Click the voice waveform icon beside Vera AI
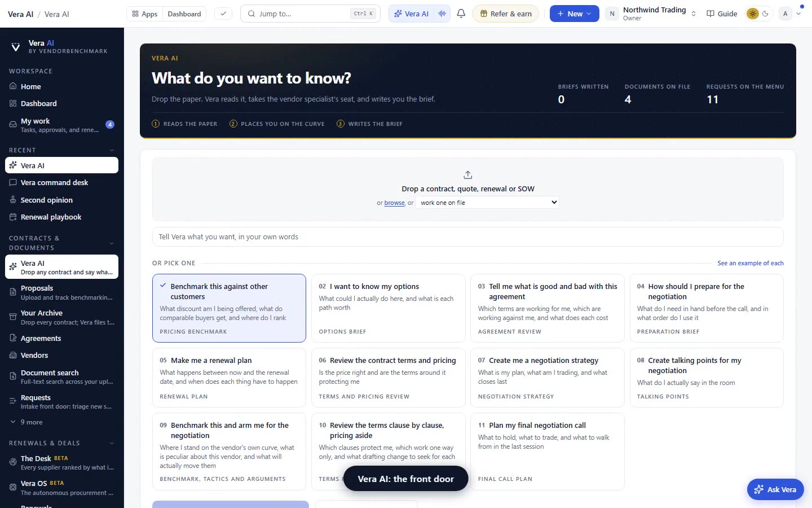 [x=443, y=14]
